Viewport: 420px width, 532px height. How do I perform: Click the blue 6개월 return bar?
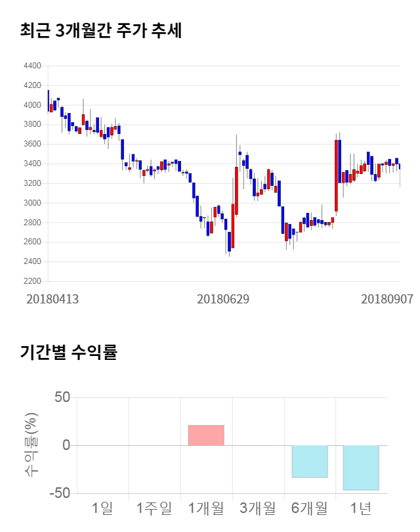(310, 461)
